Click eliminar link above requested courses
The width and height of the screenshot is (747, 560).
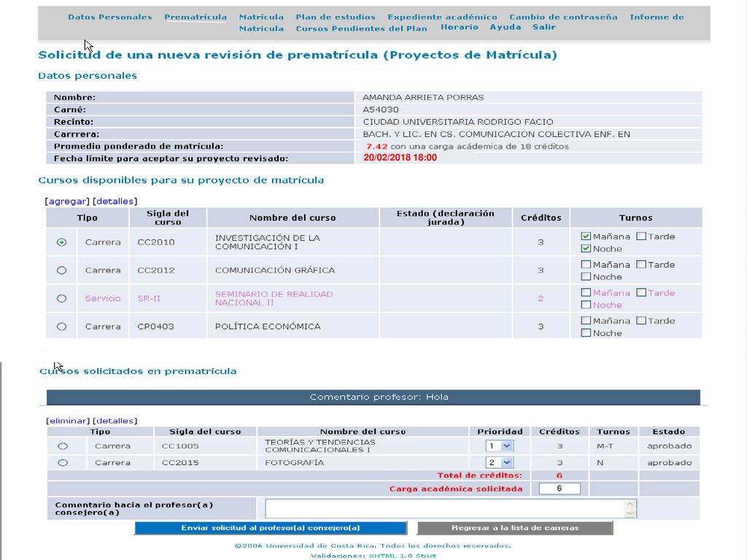pos(68,421)
